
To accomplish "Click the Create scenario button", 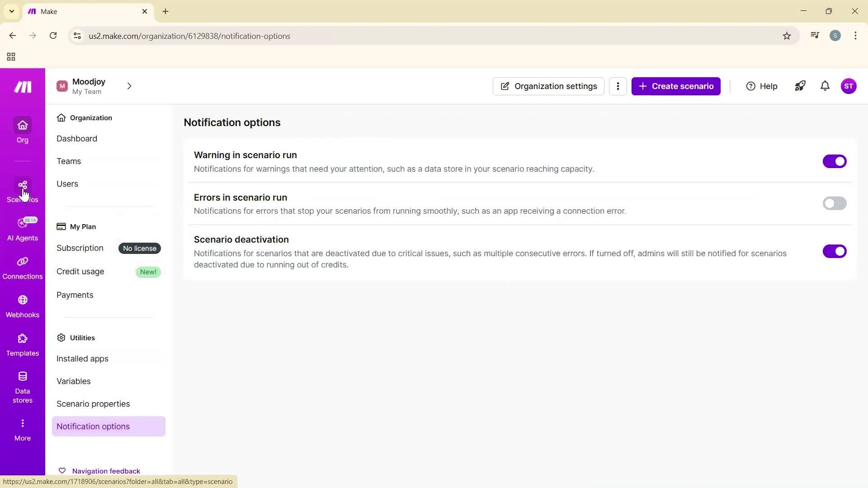I will click(676, 86).
